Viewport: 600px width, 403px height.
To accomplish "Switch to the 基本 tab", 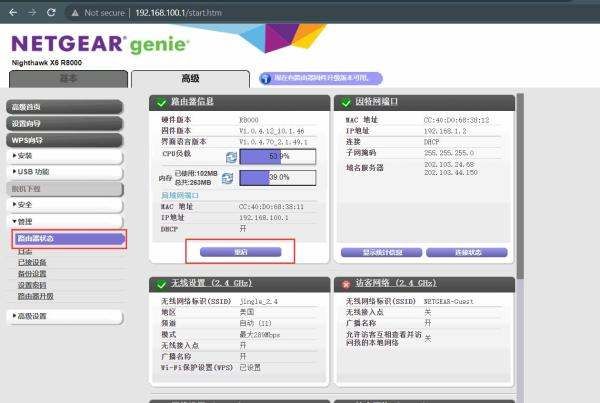I will point(67,78).
